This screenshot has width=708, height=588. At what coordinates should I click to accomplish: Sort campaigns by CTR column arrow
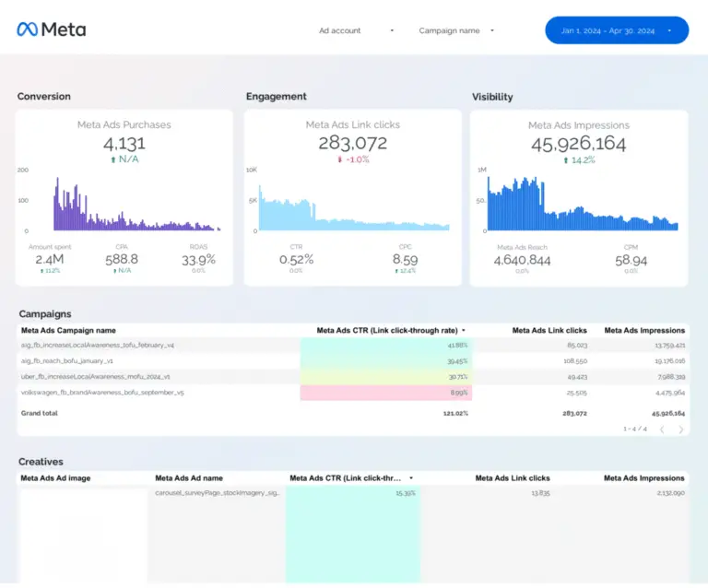pos(464,331)
